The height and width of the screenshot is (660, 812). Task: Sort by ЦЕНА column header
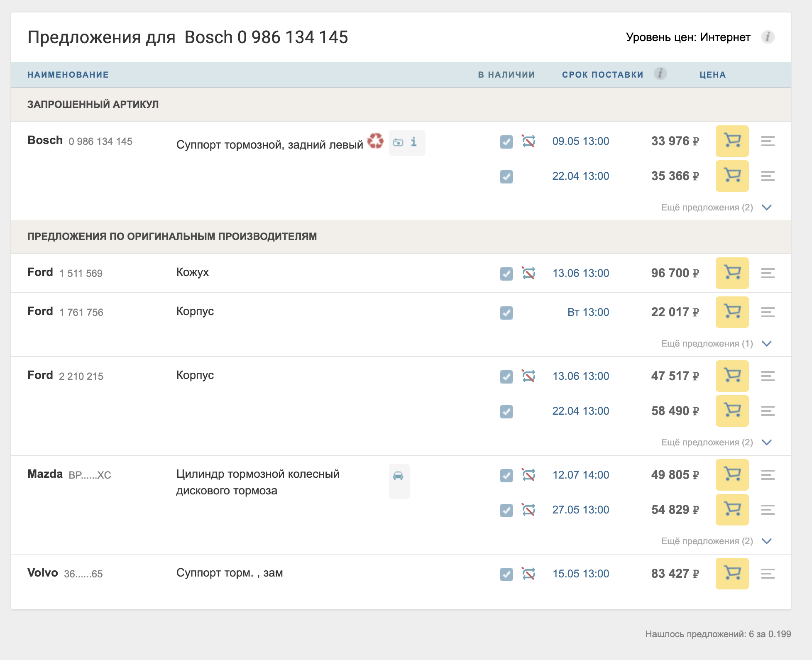tap(712, 75)
